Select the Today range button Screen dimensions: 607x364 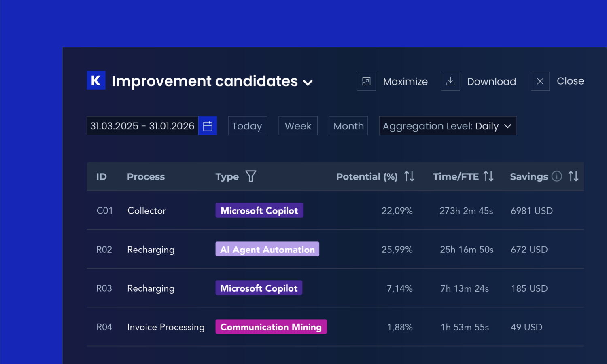248,126
